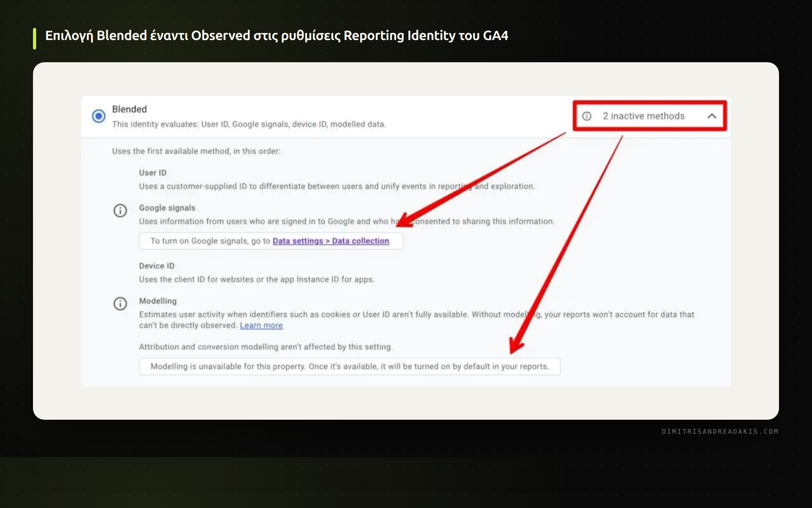Click the '2 inactive methods' label
The image size is (812, 508).
[x=644, y=116]
